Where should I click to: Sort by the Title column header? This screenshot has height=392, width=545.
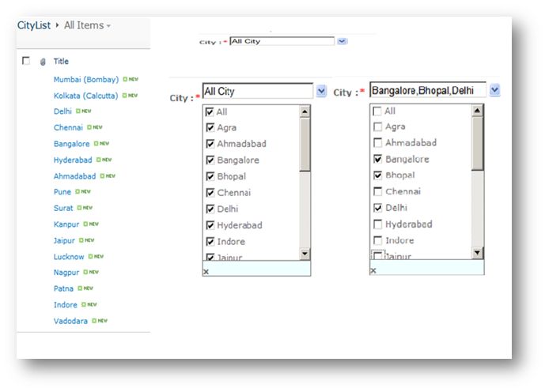pos(61,62)
